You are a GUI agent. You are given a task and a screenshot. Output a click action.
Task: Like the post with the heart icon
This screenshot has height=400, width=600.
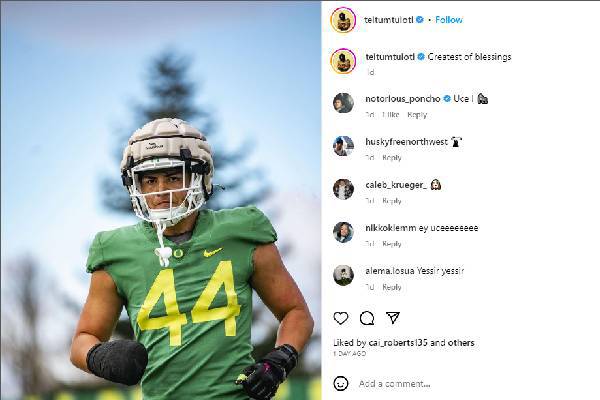(341, 318)
